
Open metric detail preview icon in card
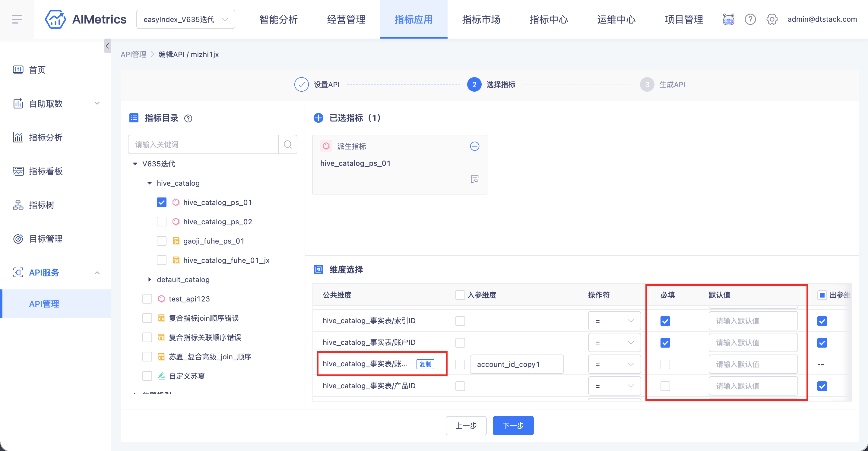(474, 179)
